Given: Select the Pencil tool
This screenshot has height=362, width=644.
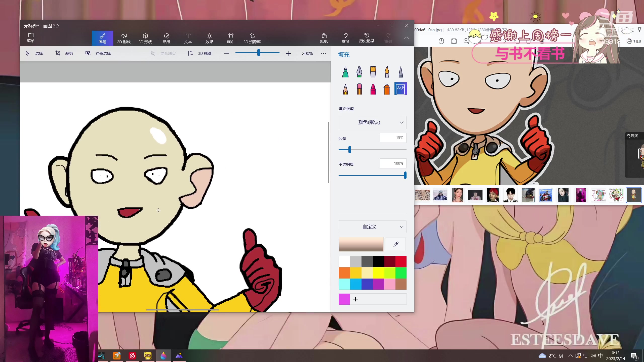Looking at the screenshot, I should [x=345, y=89].
